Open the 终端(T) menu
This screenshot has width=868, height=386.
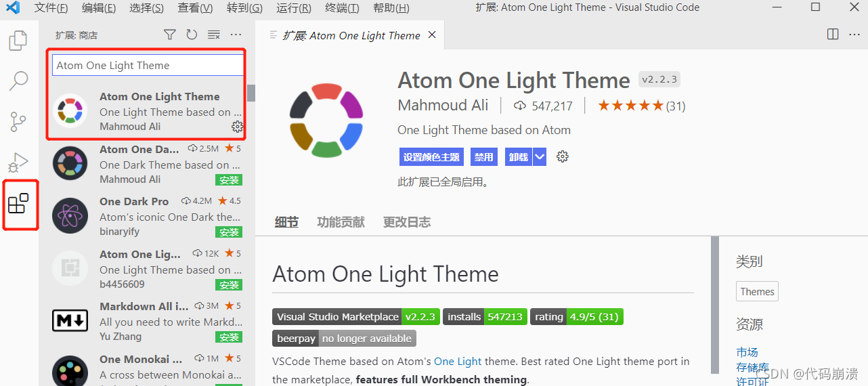[342, 8]
